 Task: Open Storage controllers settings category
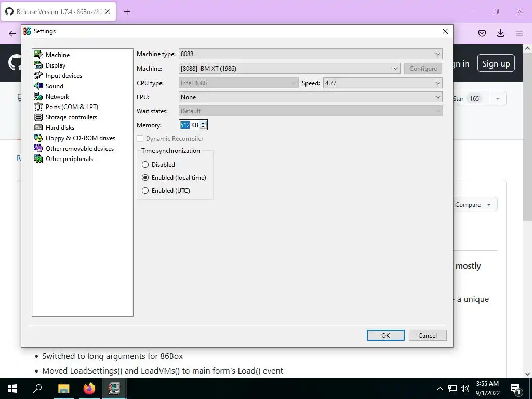point(71,117)
